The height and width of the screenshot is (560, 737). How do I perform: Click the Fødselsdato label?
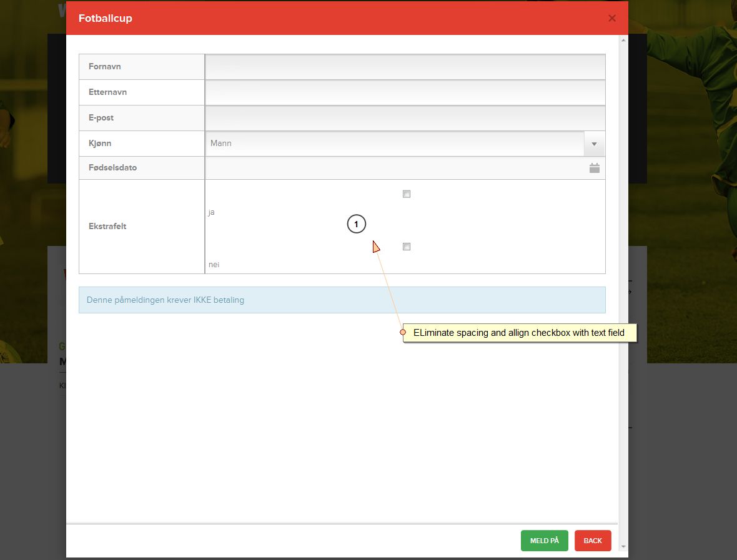pos(113,167)
